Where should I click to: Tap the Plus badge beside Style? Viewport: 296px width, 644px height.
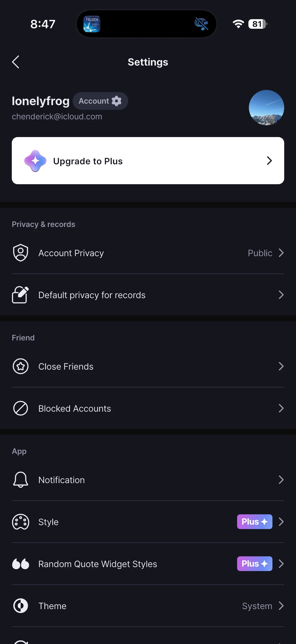[x=254, y=522]
